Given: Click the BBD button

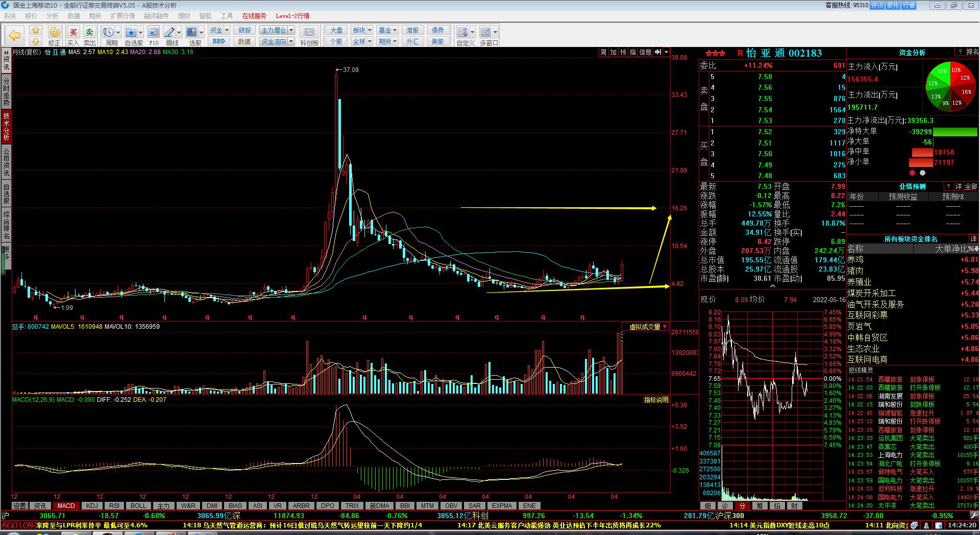Looking at the screenshot, I should tap(219, 41).
